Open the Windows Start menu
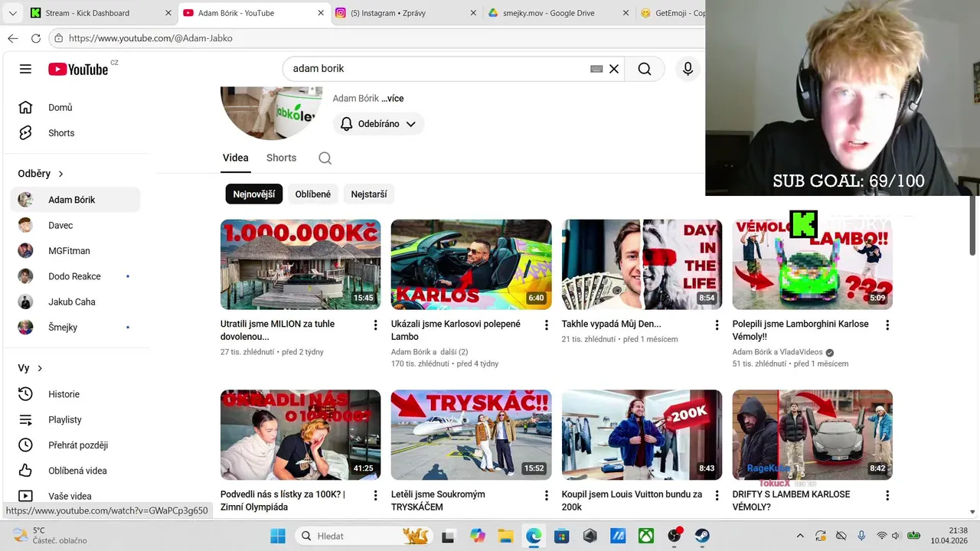Viewport: 980px width, 551px height. [277, 536]
